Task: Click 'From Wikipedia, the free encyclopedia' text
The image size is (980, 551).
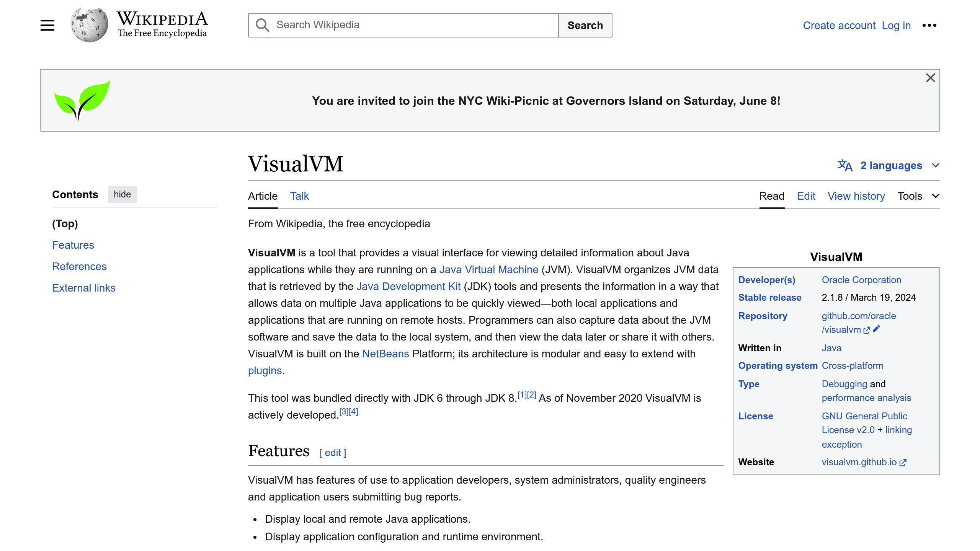Action: coord(339,223)
